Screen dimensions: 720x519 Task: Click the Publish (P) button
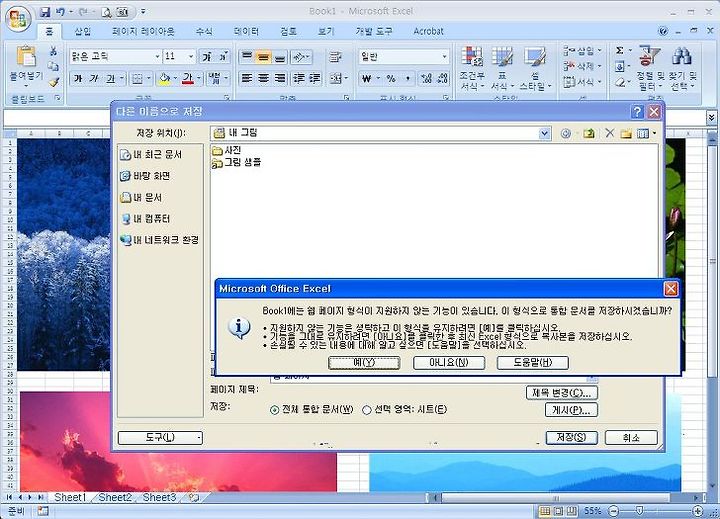pos(571,410)
